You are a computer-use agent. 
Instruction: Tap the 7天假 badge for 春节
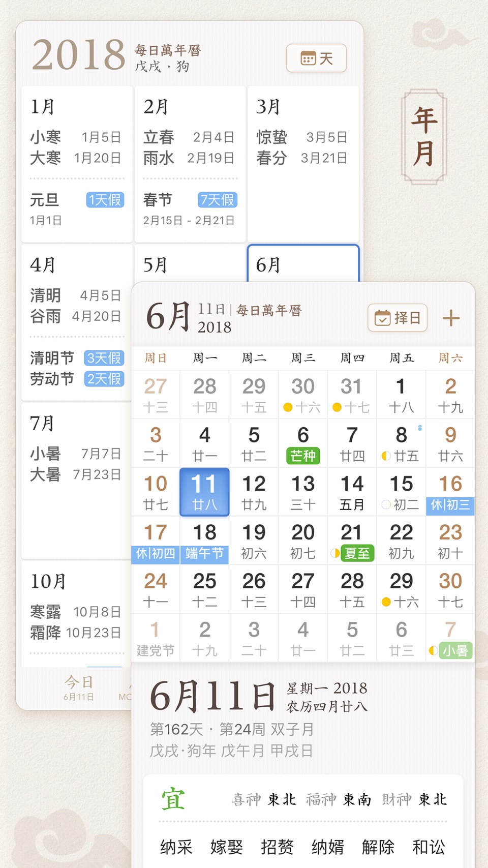(218, 200)
